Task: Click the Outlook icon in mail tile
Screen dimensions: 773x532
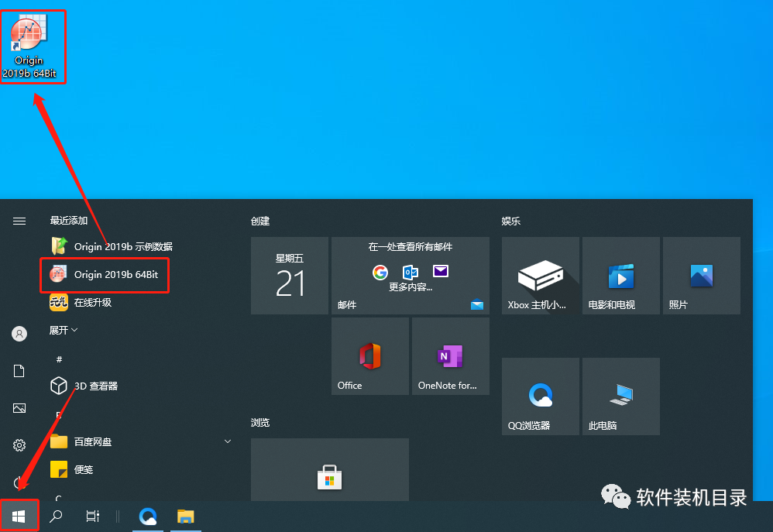Action: (x=411, y=272)
